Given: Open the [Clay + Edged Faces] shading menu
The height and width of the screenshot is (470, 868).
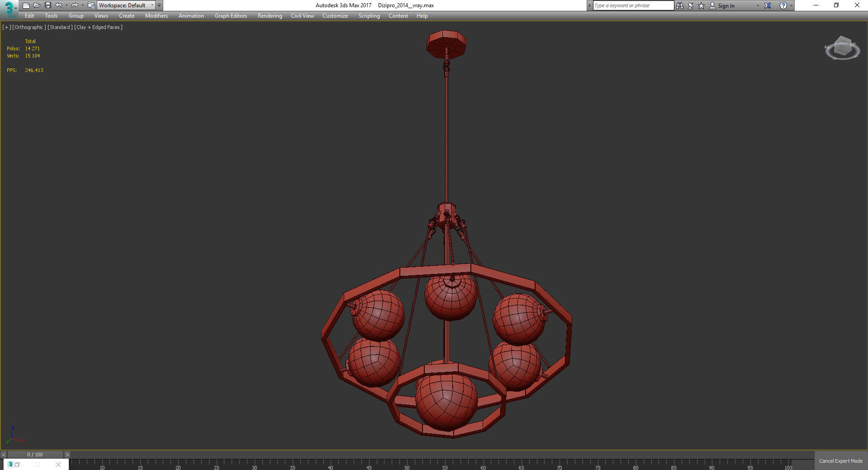Looking at the screenshot, I should click(x=98, y=27).
